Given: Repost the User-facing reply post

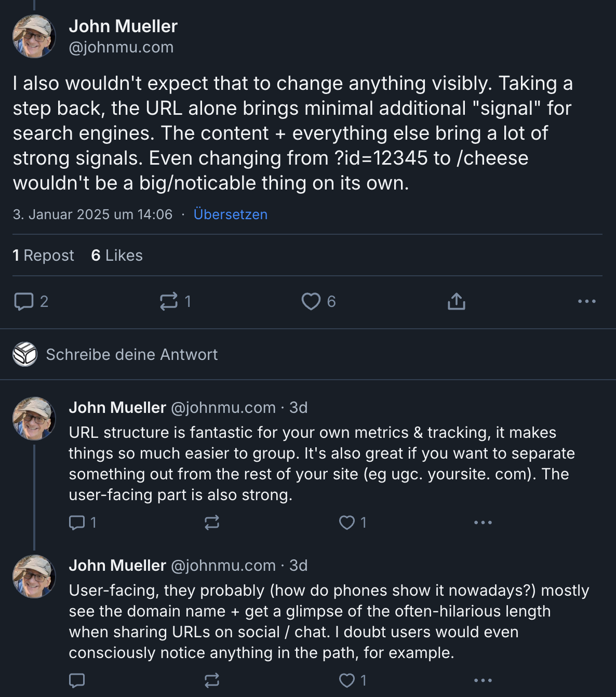Looking at the screenshot, I should pyautogui.click(x=212, y=680).
